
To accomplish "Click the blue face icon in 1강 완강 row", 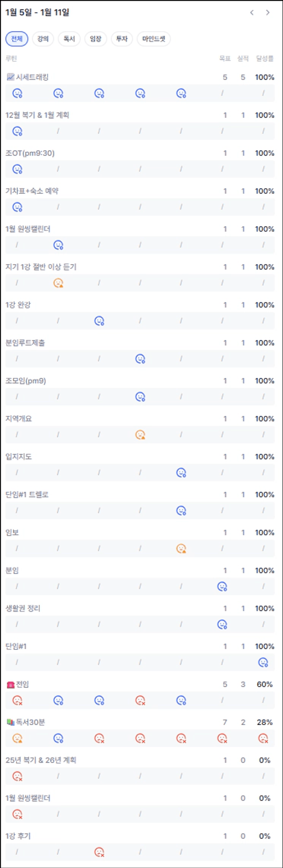I will (x=99, y=321).
